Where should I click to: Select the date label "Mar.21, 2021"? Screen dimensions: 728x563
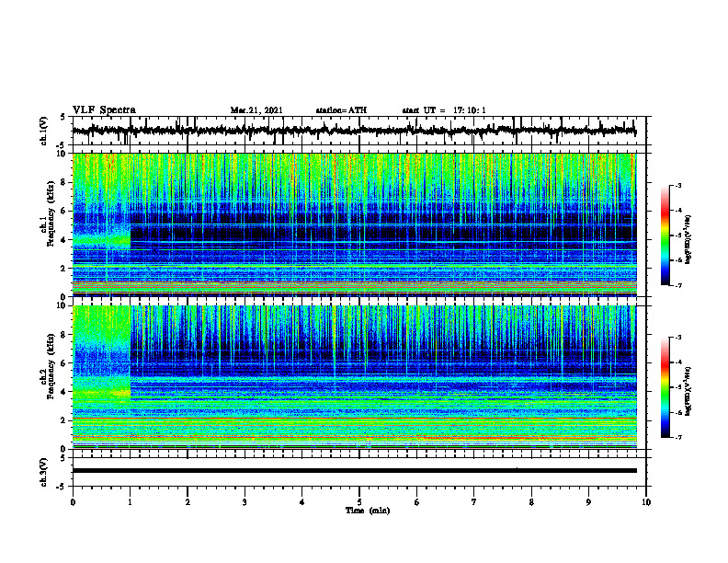pos(256,110)
